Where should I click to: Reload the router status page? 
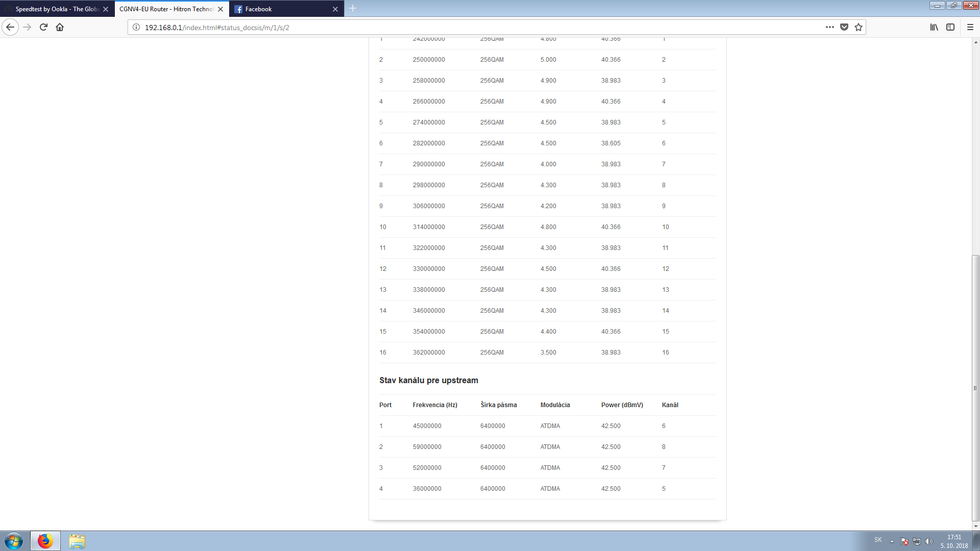[43, 27]
